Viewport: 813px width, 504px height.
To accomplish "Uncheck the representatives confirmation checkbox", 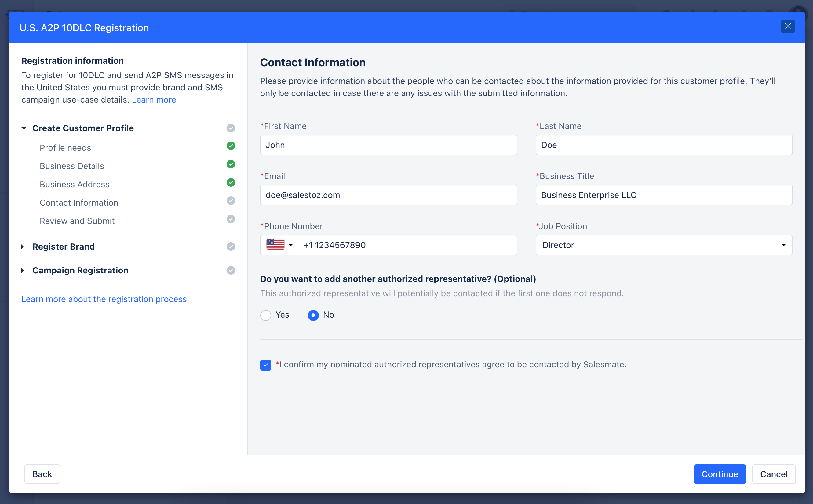I will [265, 365].
